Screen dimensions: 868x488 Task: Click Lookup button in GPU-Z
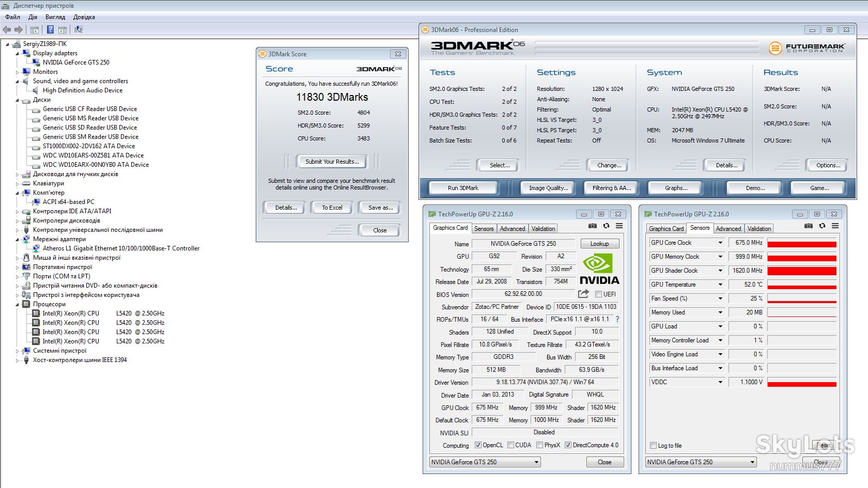click(599, 244)
